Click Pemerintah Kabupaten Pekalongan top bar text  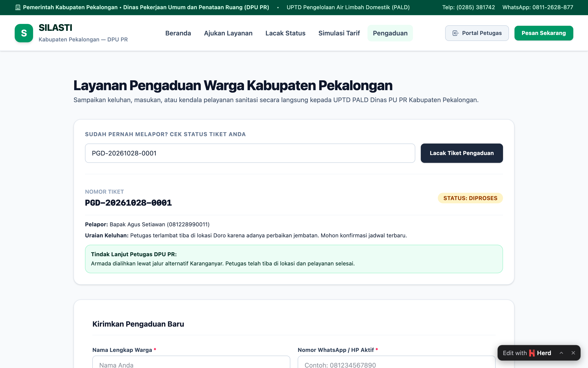[x=146, y=7]
